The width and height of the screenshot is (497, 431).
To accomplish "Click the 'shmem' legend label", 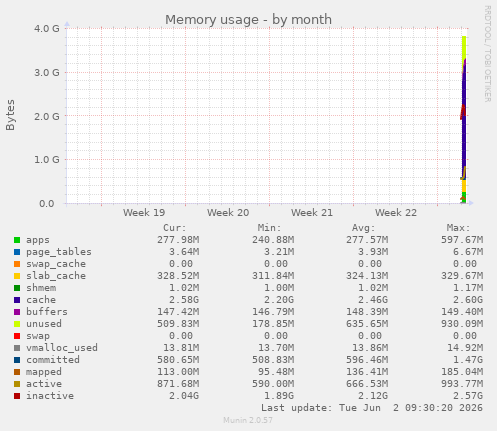I will (41, 288).
